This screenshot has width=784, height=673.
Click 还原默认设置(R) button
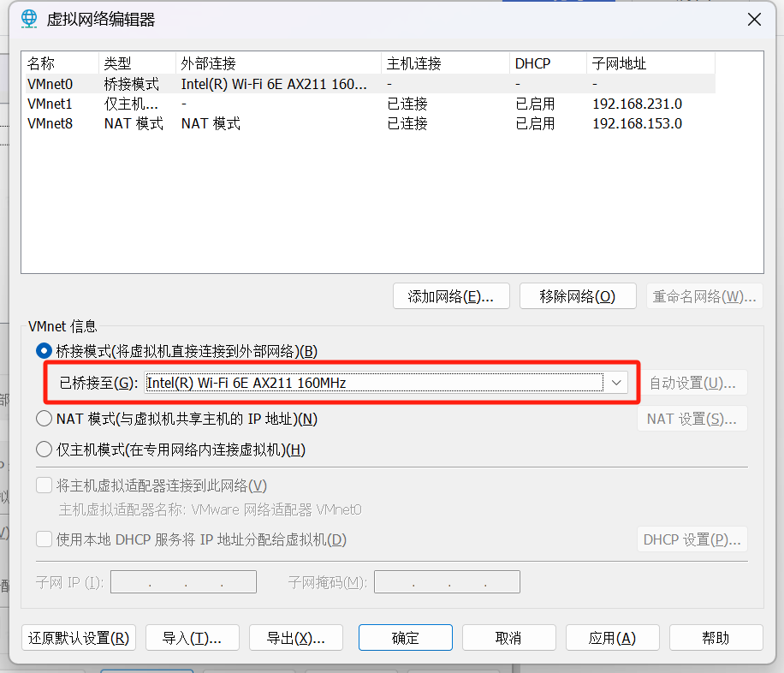click(x=79, y=638)
